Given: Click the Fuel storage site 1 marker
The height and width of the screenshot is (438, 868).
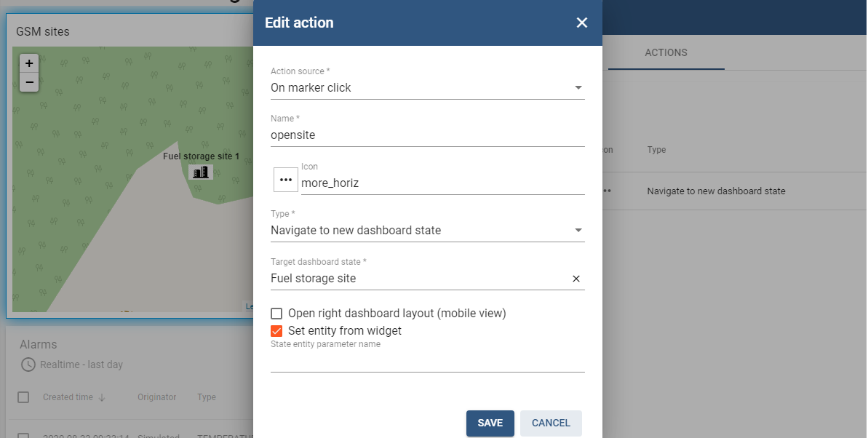Looking at the screenshot, I should point(201,172).
